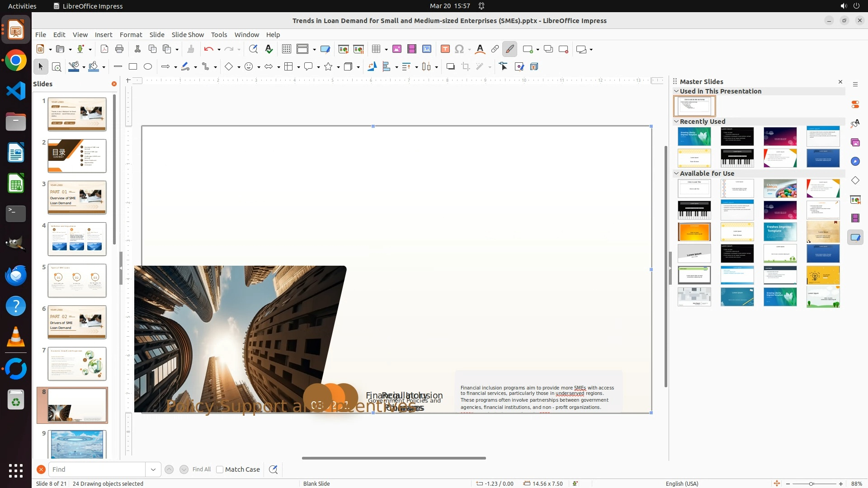The width and height of the screenshot is (868, 488).
Task: Open the Slide Show menu
Action: [x=188, y=35]
